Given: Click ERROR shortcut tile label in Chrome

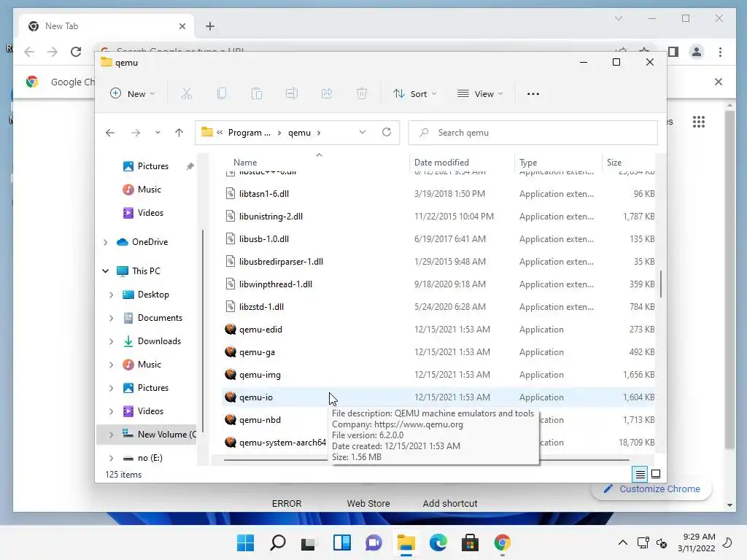Looking at the screenshot, I should click(287, 503).
